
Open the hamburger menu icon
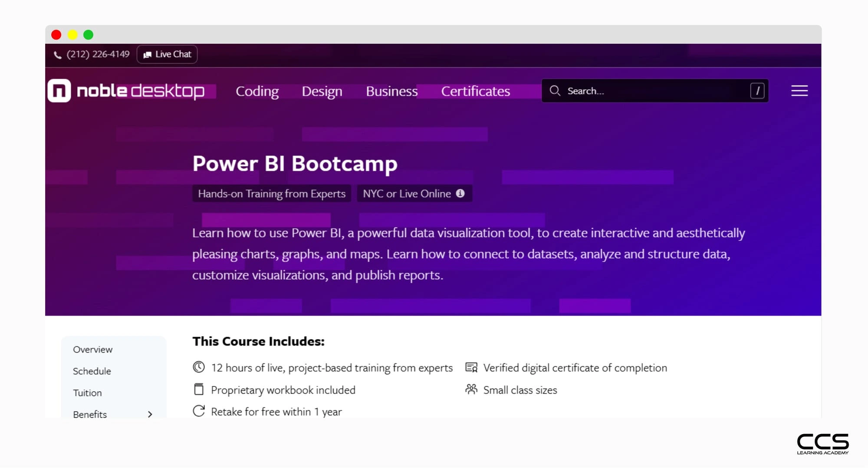point(799,91)
